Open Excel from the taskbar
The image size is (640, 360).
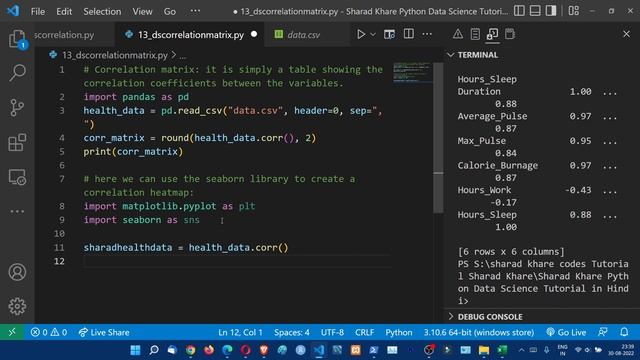point(502,350)
